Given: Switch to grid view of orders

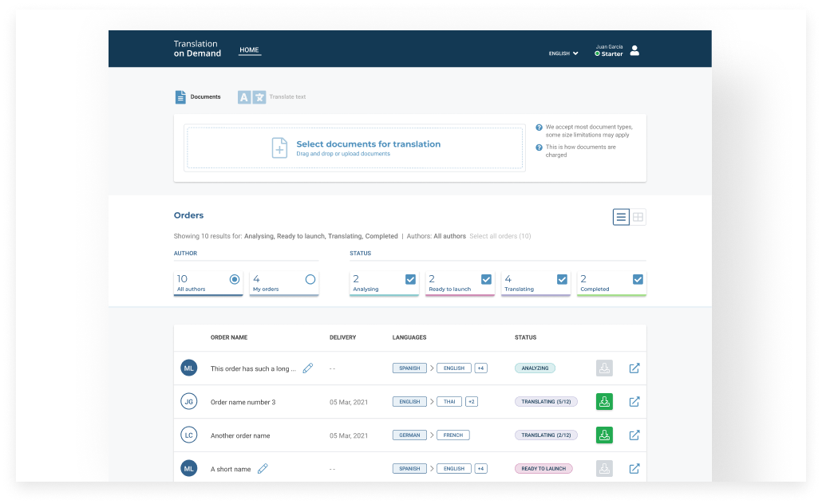Looking at the screenshot, I should [638, 217].
